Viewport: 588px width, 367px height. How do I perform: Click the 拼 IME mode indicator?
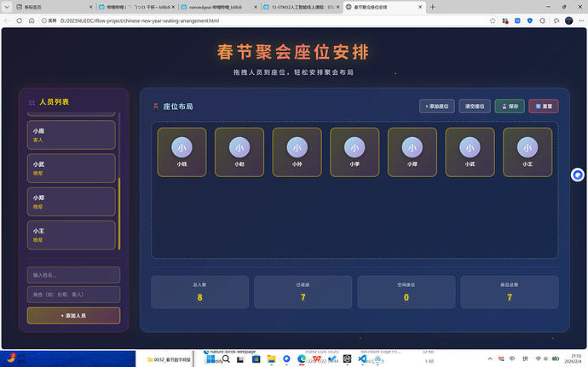pyautogui.click(x=525, y=358)
